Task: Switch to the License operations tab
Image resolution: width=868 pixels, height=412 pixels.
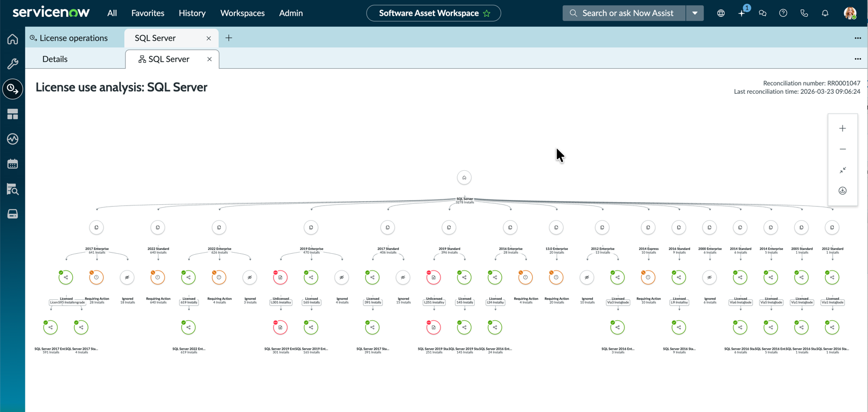Action: click(75, 38)
